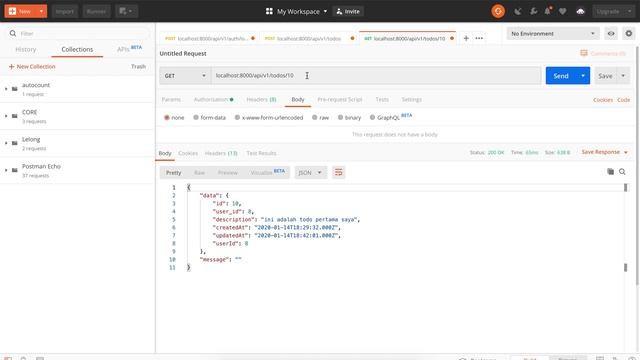Screen dimensions: 640x360
Task: Select the none body type
Action: coord(174,118)
